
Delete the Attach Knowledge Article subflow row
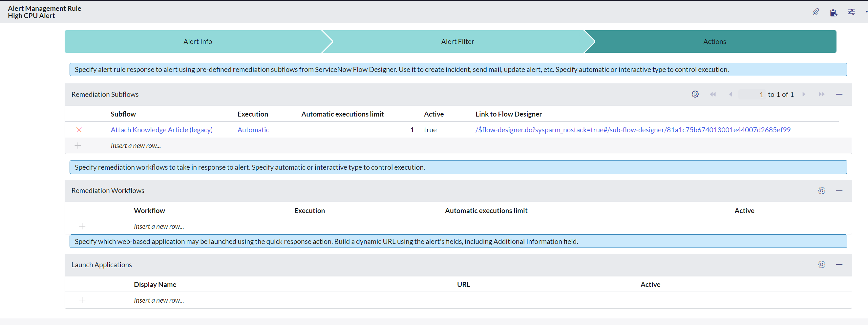click(x=79, y=130)
